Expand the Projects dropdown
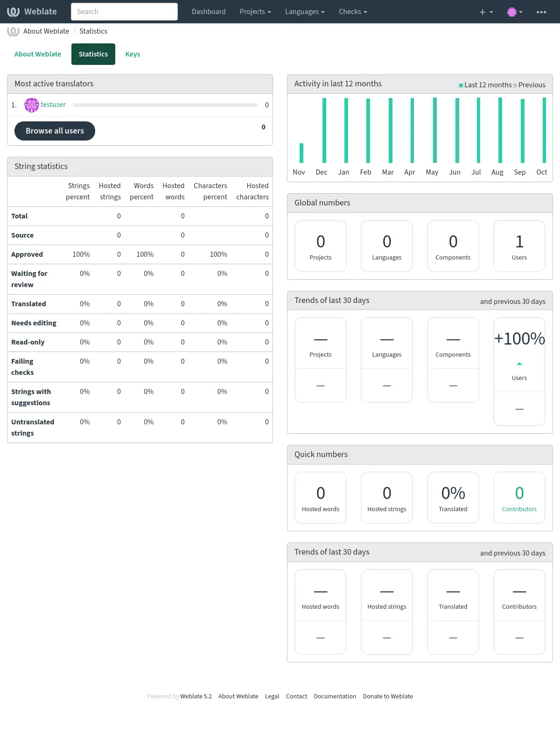The height and width of the screenshot is (732, 560). coord(255,12)
